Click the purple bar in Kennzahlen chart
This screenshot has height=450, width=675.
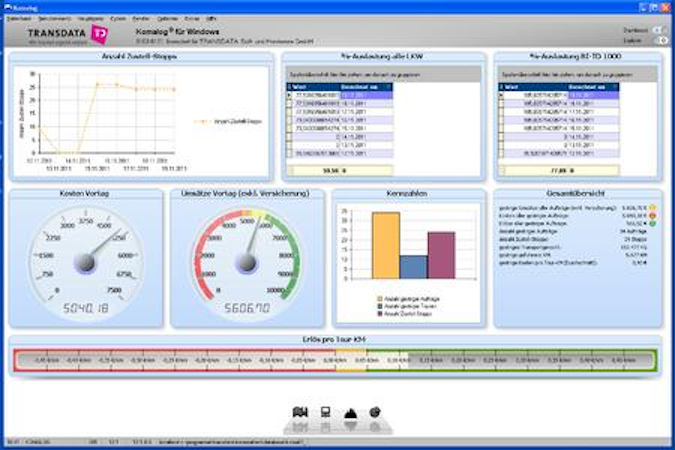441,255
